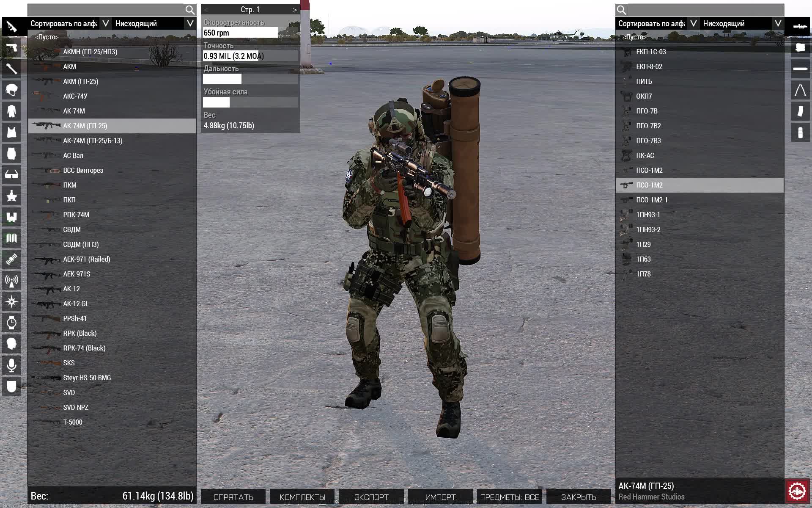Open right 'Сортировать по алфавиту' sort dropdown

657,23
